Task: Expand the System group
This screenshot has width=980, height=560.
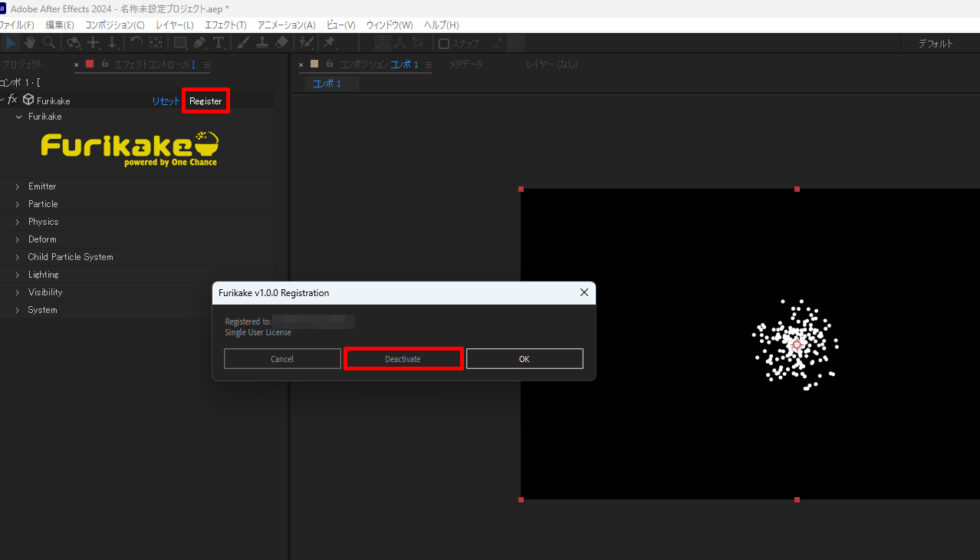Action: [18, 310]
